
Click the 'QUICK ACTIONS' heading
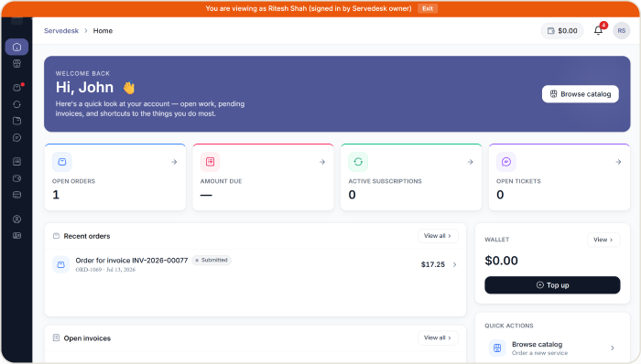pyautogui.click(x=509, y=326)
